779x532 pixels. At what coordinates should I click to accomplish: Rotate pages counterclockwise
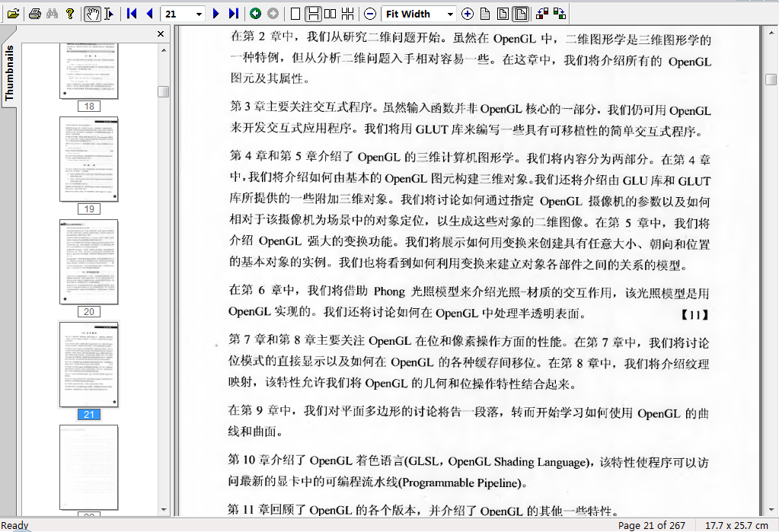(542, 14)
